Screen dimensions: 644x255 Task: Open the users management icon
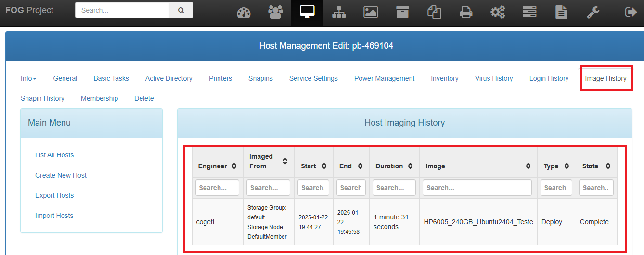coord(275,13)
